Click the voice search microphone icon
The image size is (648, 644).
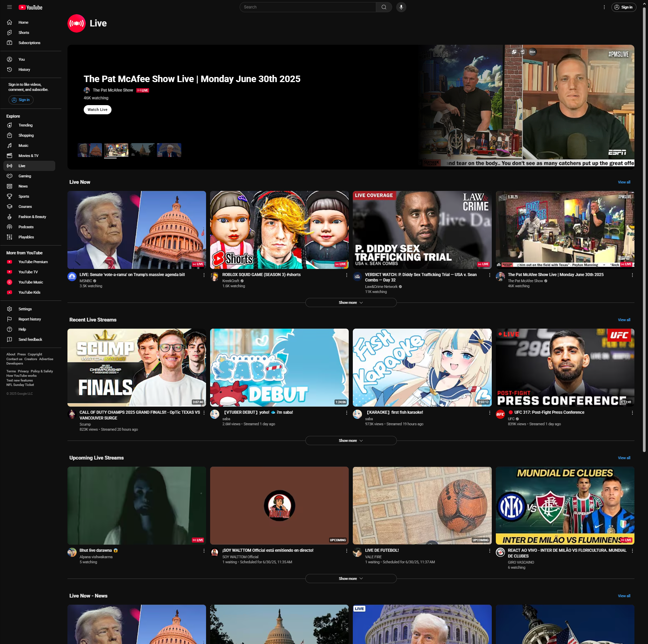pos(401,7)
